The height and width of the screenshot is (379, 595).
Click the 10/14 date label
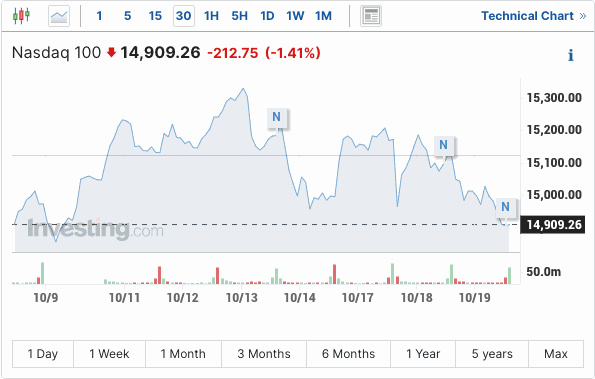(x=300, y=298)
